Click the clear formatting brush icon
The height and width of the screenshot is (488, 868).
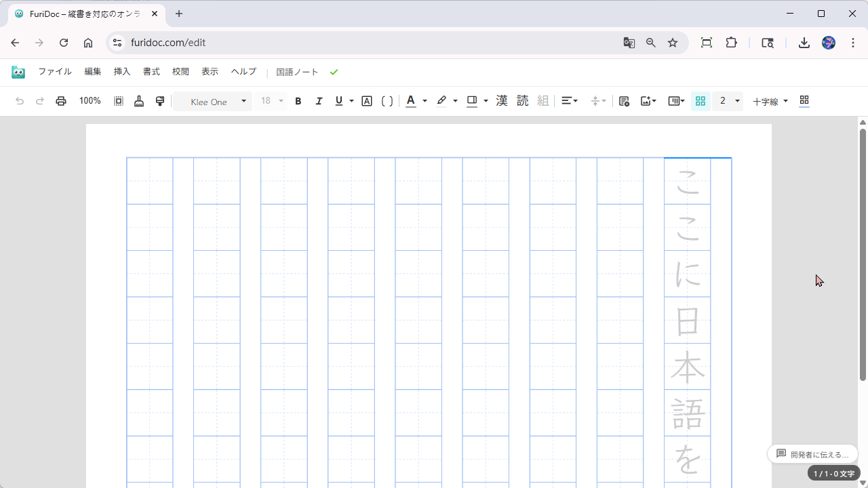[x=139, y=101]
